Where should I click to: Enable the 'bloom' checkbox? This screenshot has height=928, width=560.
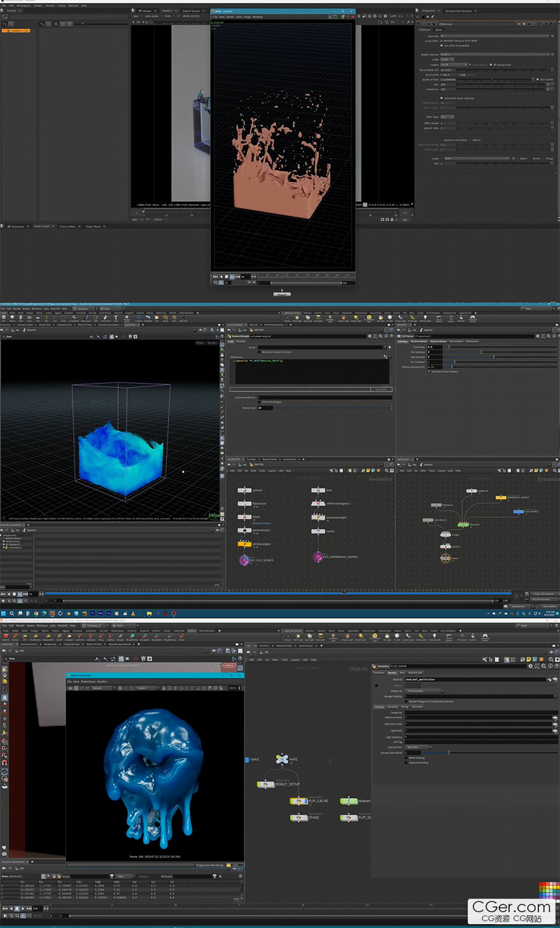(x=471, y=140)
